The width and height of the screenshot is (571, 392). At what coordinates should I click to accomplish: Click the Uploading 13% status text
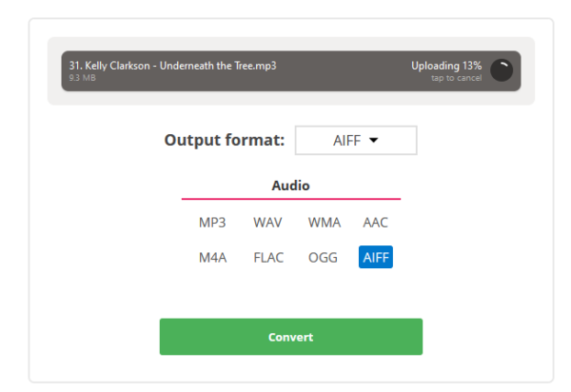(446, 65)
